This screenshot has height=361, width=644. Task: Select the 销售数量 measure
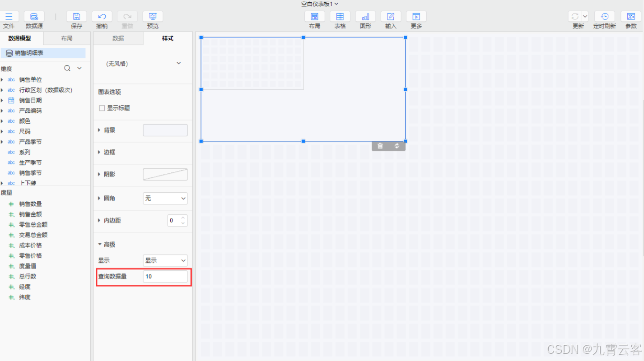coord(30,204)
